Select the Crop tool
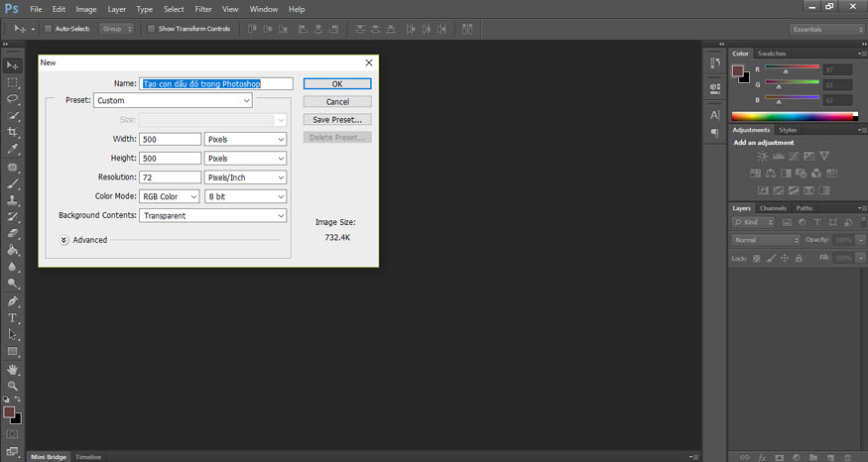 click(x=12, y=132)
